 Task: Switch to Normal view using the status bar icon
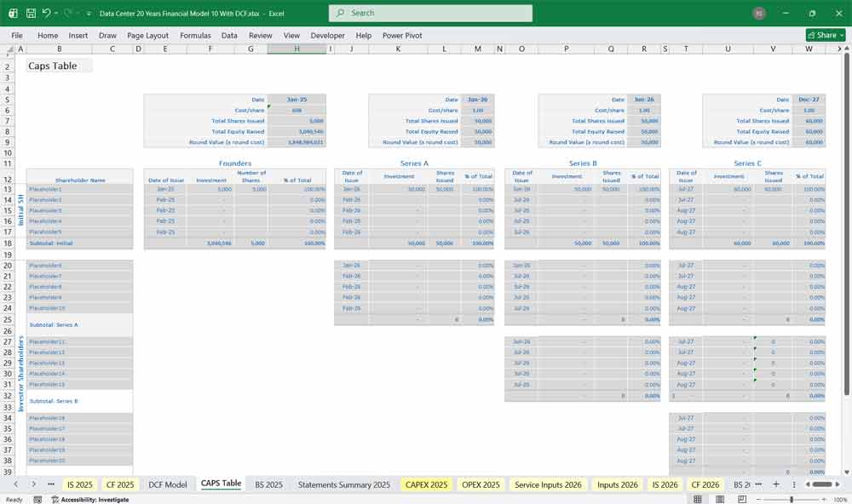click(x=699, y=498)
